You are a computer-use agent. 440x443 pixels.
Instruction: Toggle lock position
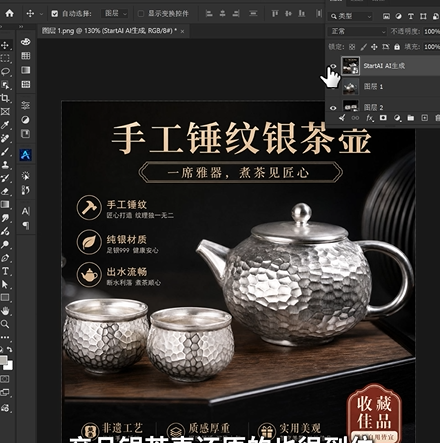coord(374,47)
